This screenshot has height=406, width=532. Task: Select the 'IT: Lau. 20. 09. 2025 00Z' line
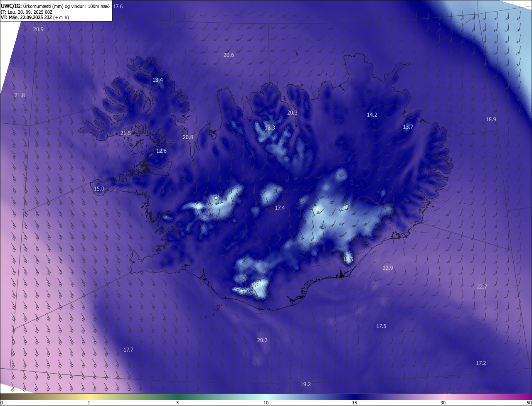(x=27, y=12)
